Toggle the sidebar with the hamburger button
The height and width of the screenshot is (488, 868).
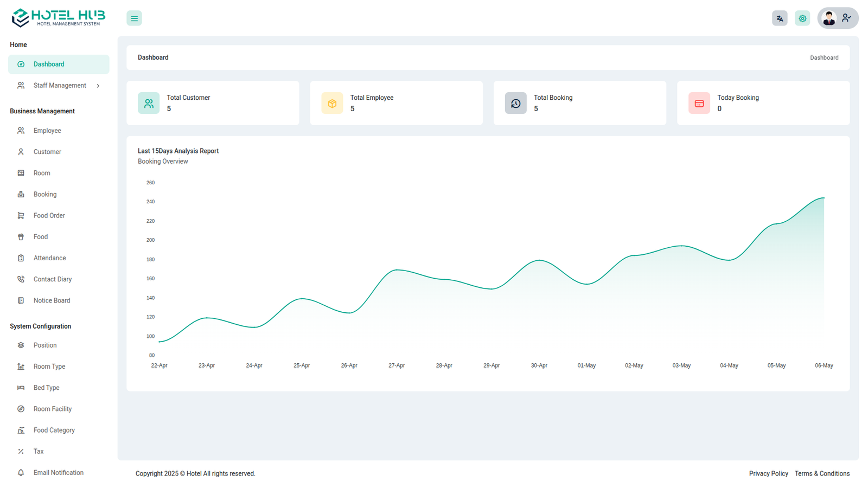pos(134,18)
